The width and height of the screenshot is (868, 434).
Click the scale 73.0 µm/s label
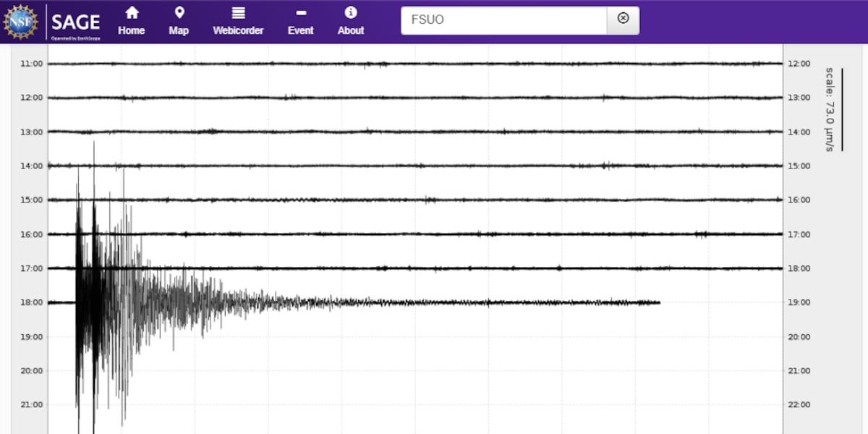point(830,109)
